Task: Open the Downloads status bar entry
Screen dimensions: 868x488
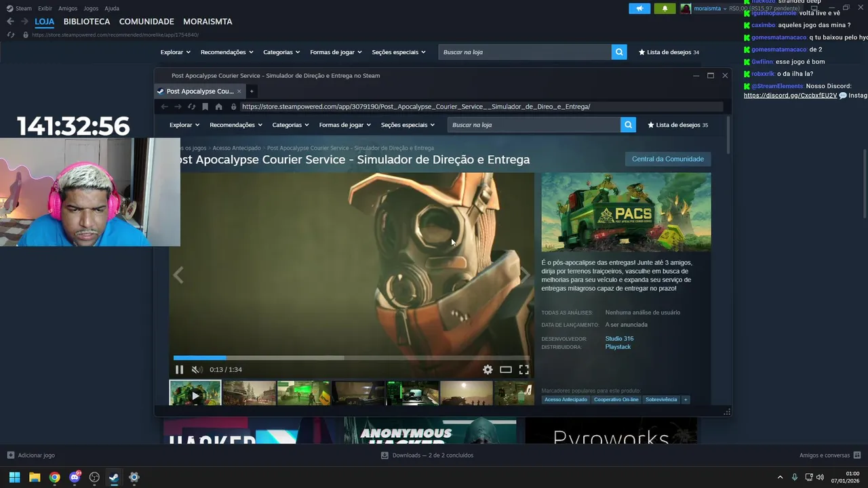Action: [x=428, y=455]
